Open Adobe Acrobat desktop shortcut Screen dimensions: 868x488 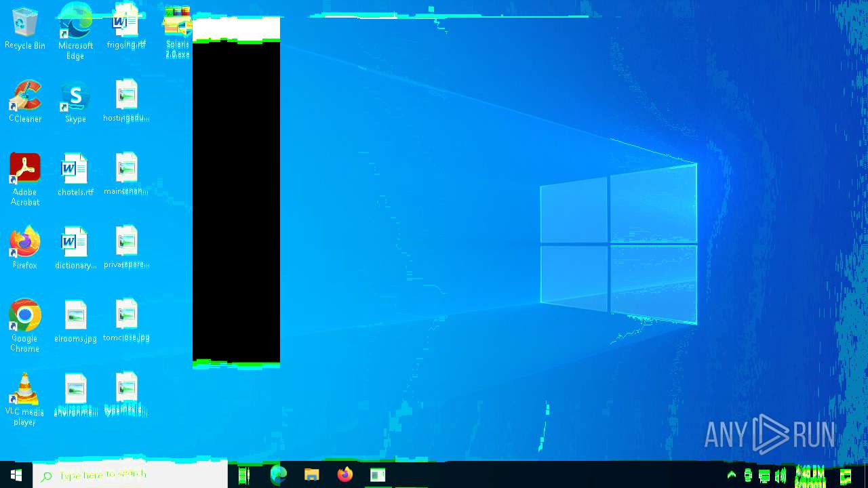pos(25,180)
